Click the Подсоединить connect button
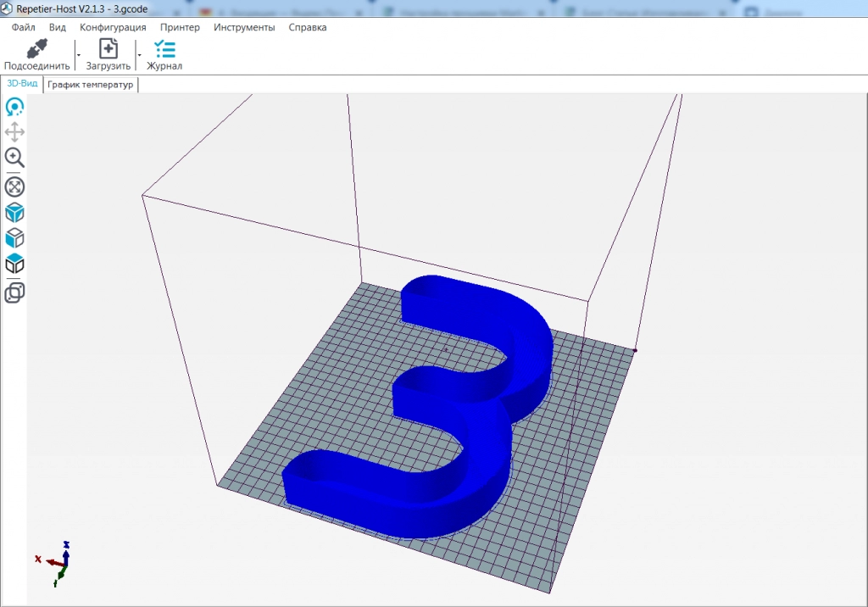 tap(36, 55)
